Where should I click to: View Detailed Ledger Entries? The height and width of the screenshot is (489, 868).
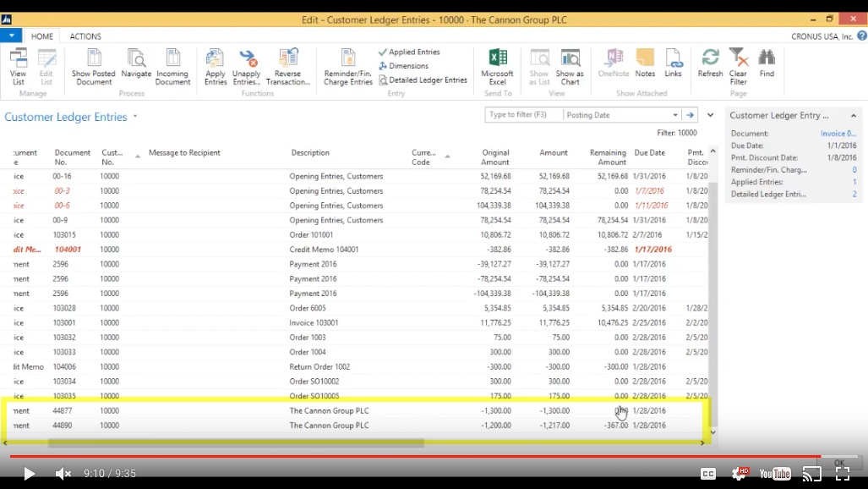[x=423, y=80]
